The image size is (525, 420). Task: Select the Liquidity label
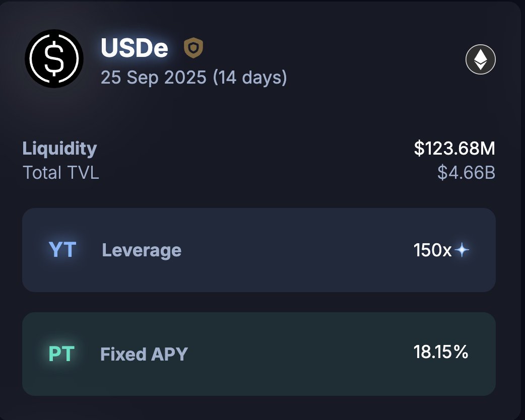[x=59, y=149]
